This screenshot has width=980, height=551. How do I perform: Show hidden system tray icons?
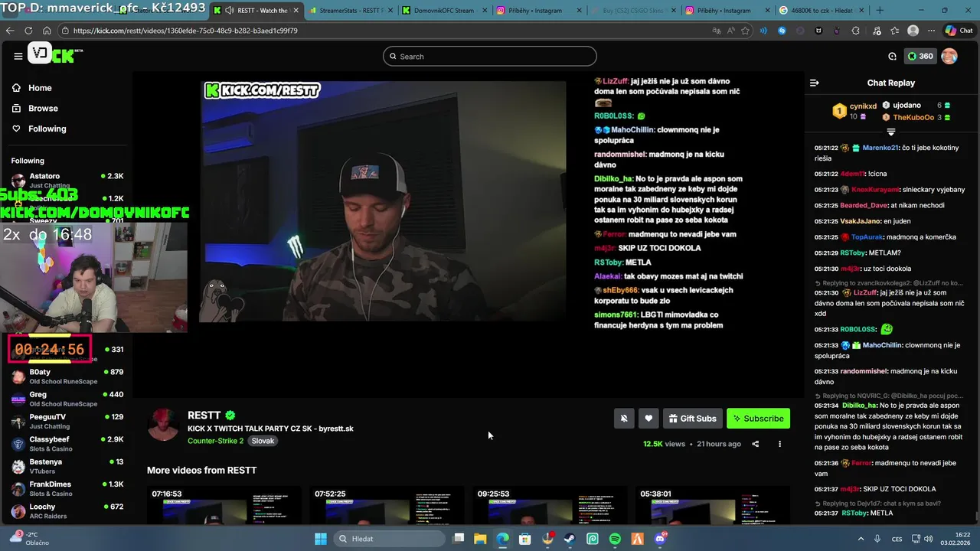click(862, 539)
